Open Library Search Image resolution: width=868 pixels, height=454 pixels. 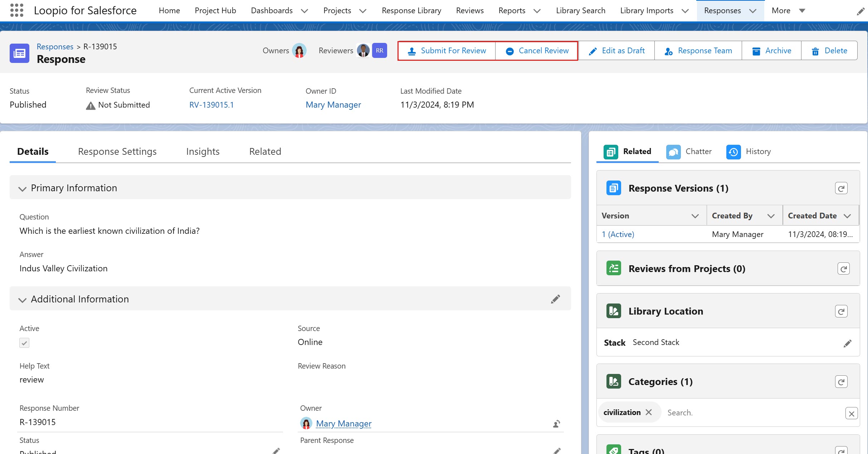(581, 11)
